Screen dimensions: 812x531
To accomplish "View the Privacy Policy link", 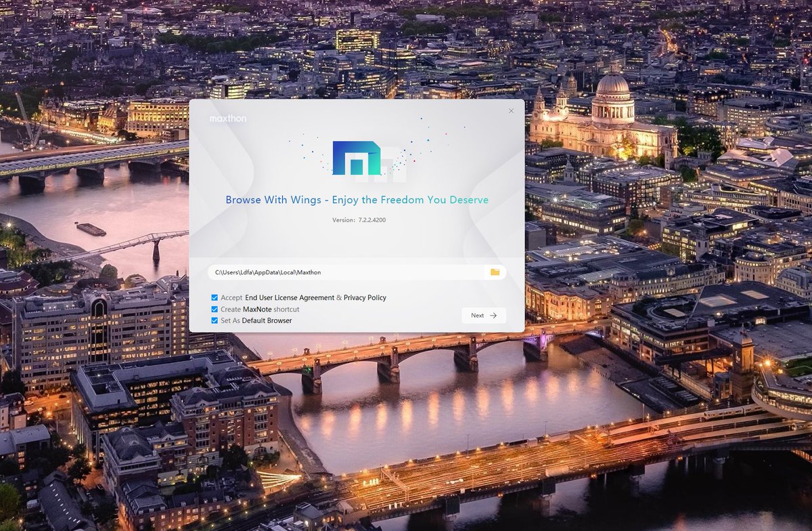I will [x=365, y=297].
